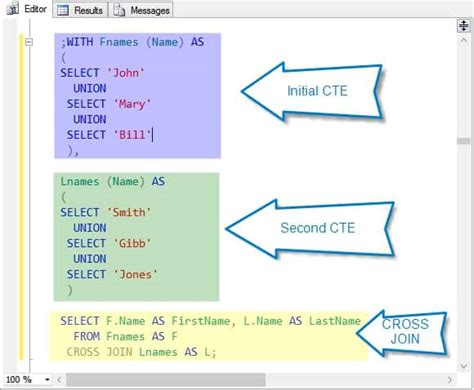The width and height of the screenshot is (474, 390).
Task: Click the 'John' string literal
Action: (126, 73)
